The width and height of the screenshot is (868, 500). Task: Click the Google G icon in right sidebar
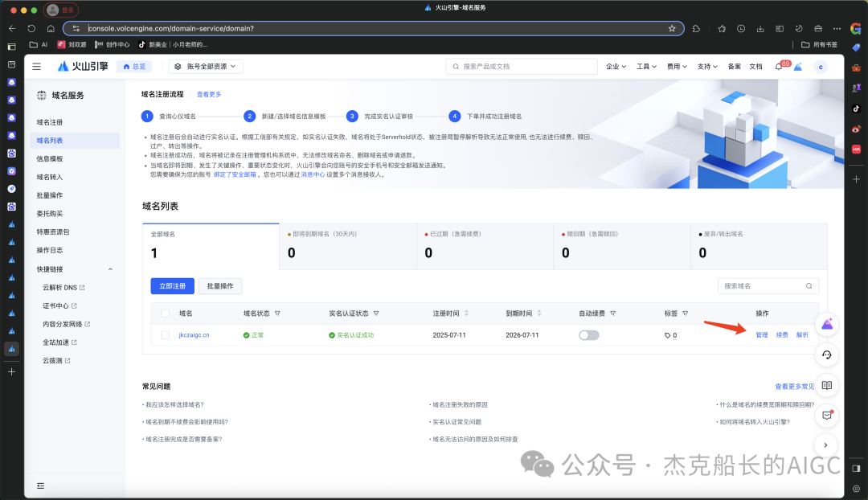click(x=856, y=28)
